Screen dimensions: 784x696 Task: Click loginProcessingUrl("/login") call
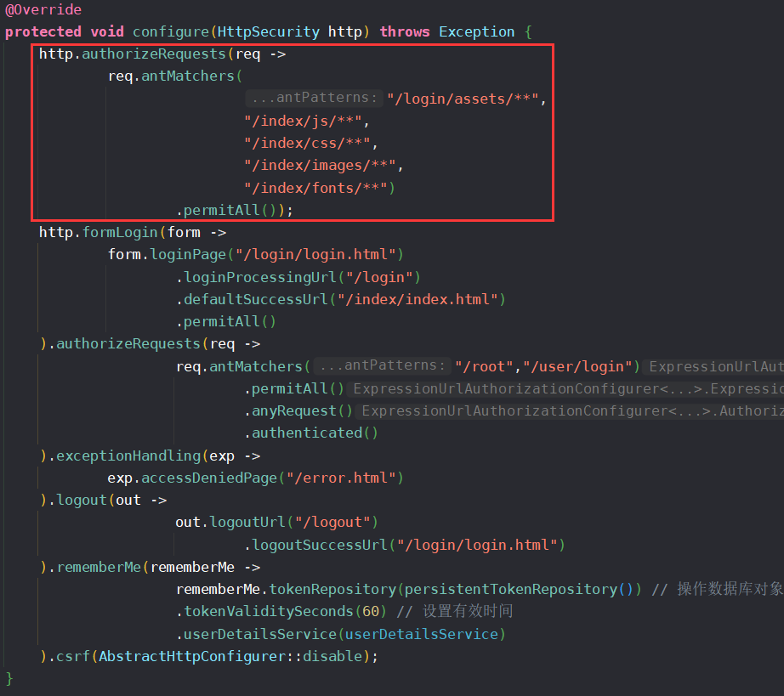pyautogui.click(x=255, y=276)
